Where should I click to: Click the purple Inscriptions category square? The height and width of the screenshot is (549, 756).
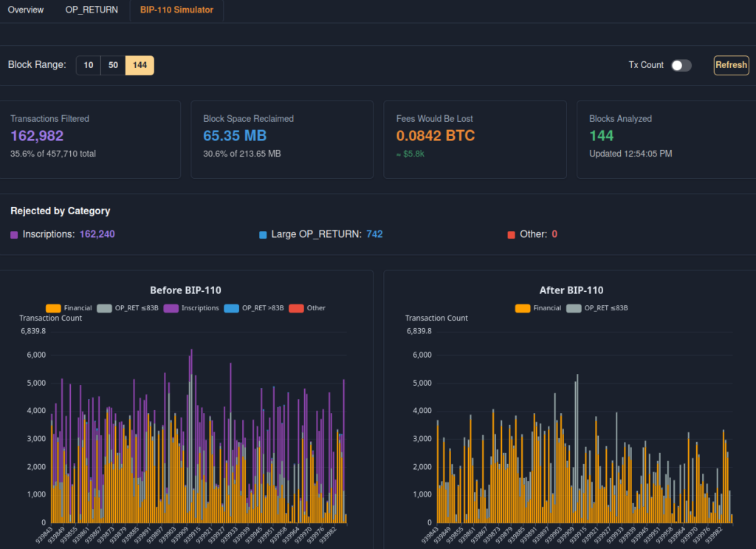coord(14,235)
